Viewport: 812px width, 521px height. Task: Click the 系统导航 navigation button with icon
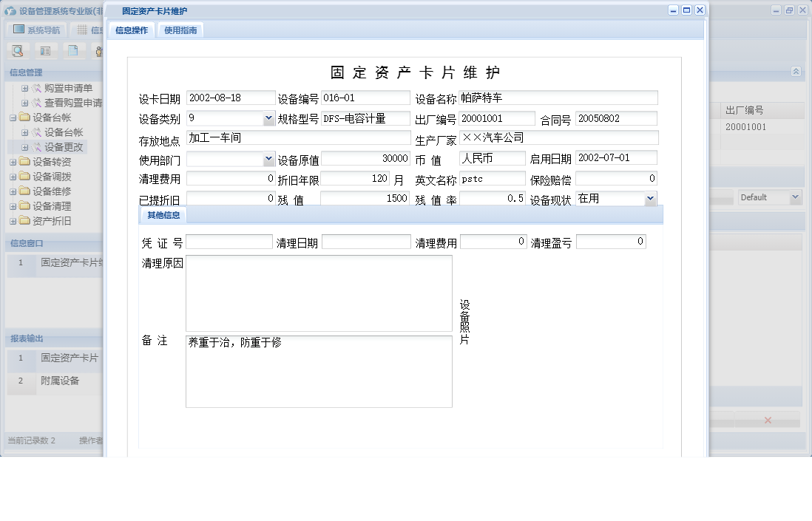pos(35,29)
